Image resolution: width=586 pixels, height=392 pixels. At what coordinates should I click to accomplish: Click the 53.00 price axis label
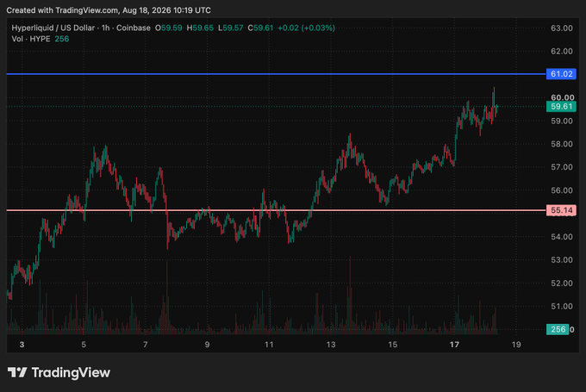[561, 260]
